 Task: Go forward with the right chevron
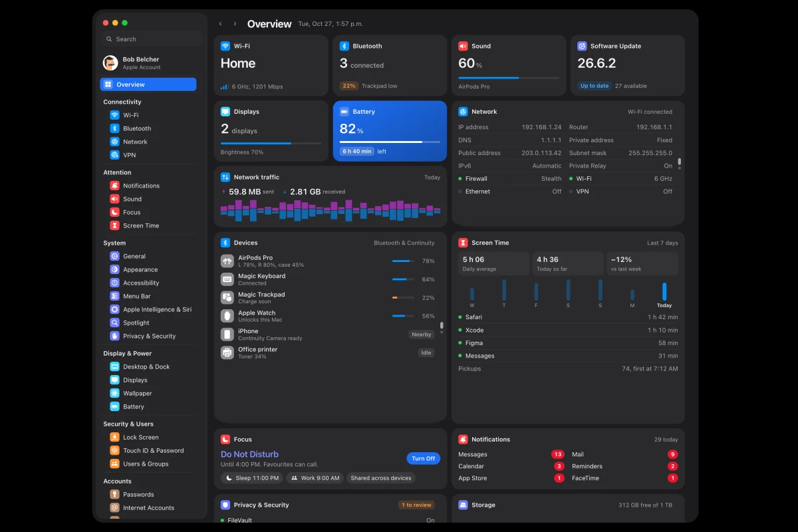pos(235,24)
